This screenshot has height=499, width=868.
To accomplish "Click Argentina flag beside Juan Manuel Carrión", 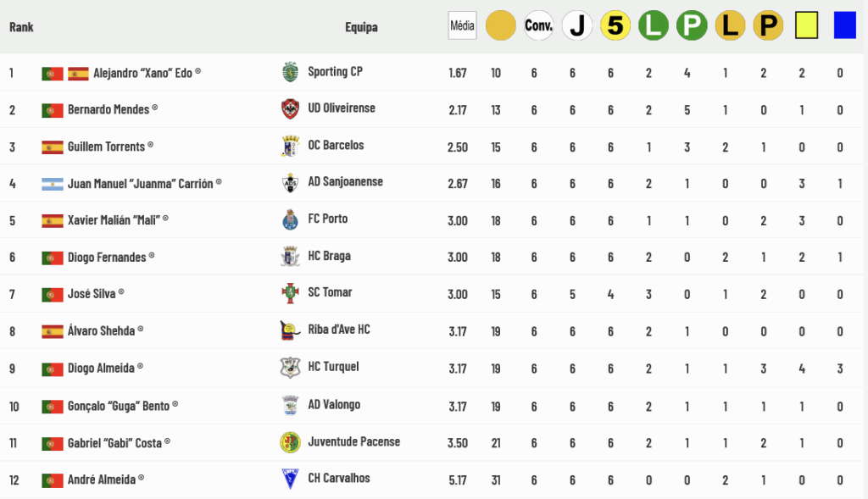I will click(53, 184).
